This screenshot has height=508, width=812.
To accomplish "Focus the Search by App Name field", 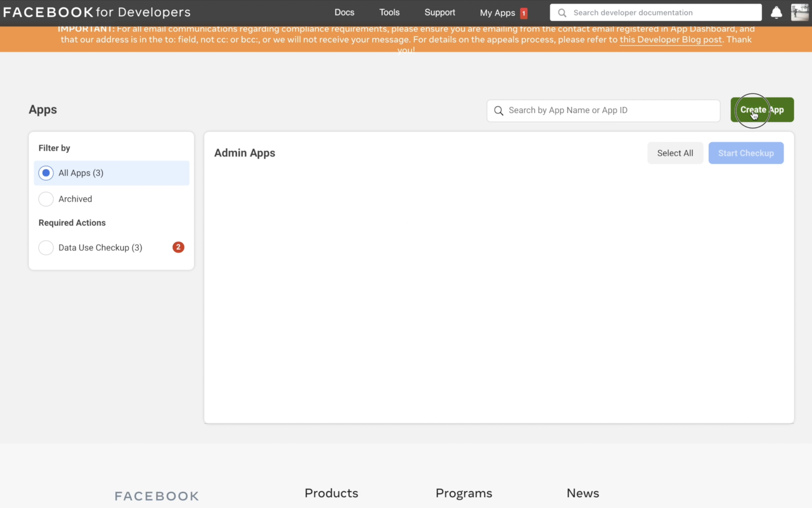I will (x=603, y=111).
